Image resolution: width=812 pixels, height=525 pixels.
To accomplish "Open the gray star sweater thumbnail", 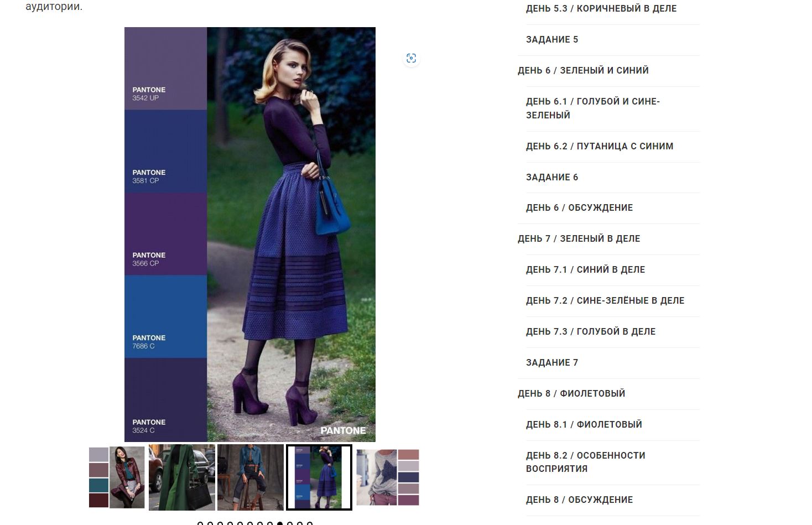I will coord(388,477).
